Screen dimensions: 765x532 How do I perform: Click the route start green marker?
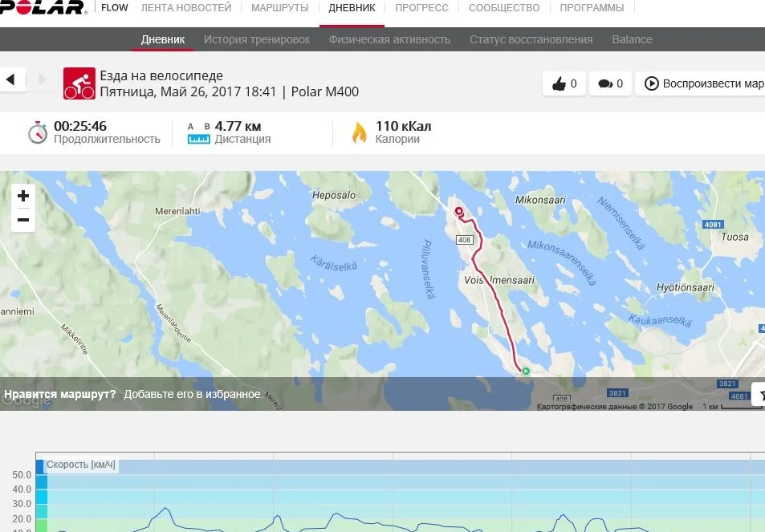coord(526,371)
